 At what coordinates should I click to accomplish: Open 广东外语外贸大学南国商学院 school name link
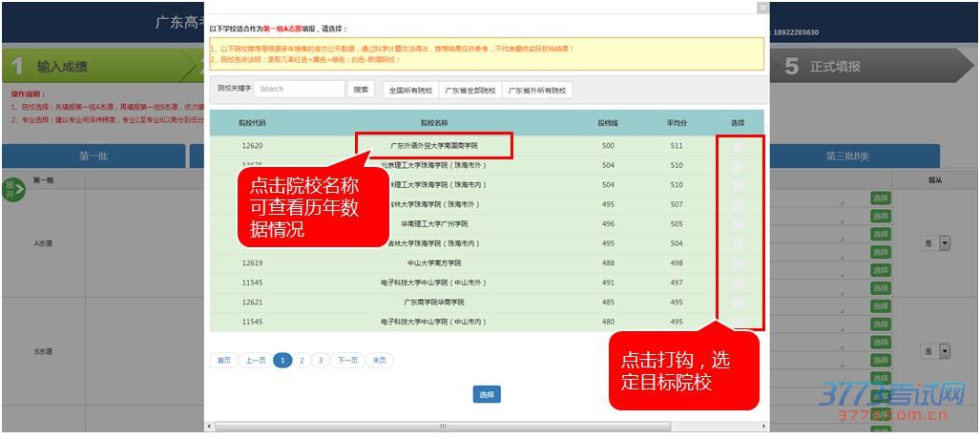coord(434,146)
